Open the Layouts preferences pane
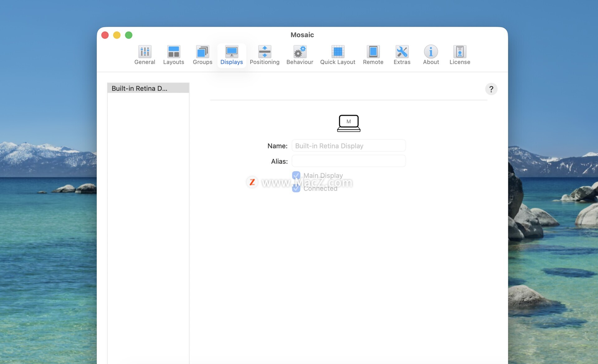This screenshot has width=598, height=364. [x=173, y=55]
